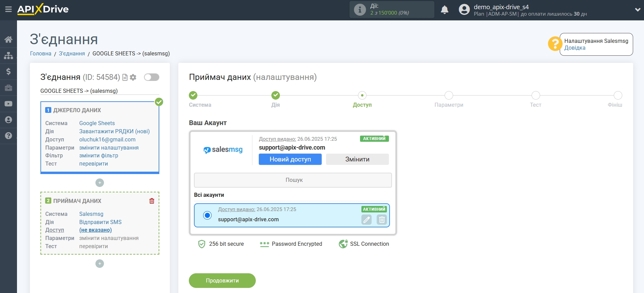Click source перевірити test link
This screenshot has height=293, width=644.
(x=94, y=163)
